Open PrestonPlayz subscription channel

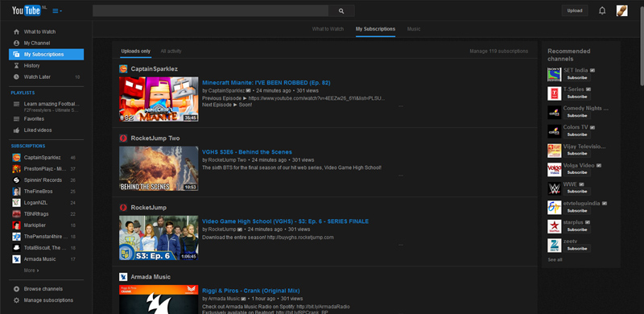(x=46, y=169)
